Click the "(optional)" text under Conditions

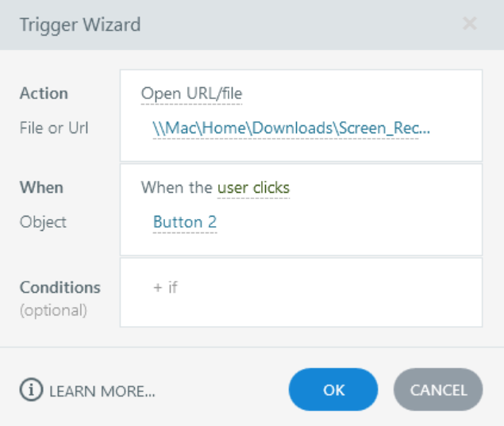tap(53, 309)
